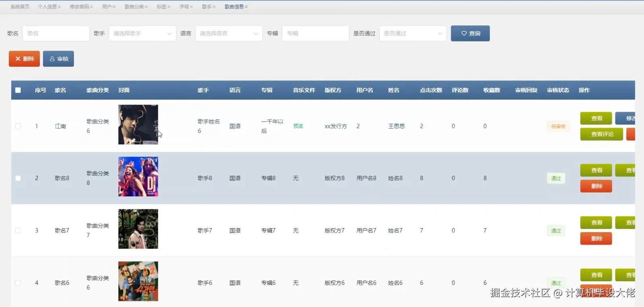
Task: Switch to the 用户 tab
Action: [x=107, y=7]
